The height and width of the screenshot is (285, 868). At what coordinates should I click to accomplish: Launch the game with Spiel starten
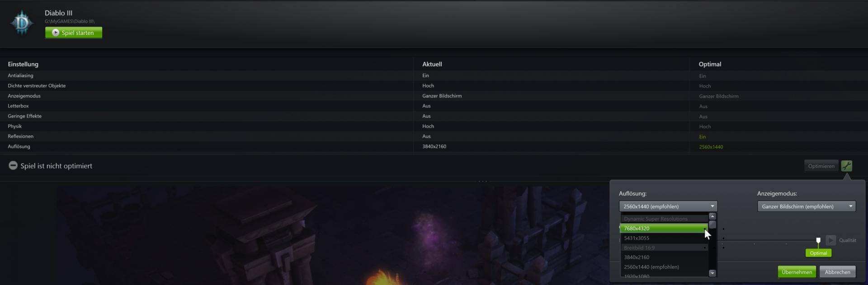click(74, 33)
